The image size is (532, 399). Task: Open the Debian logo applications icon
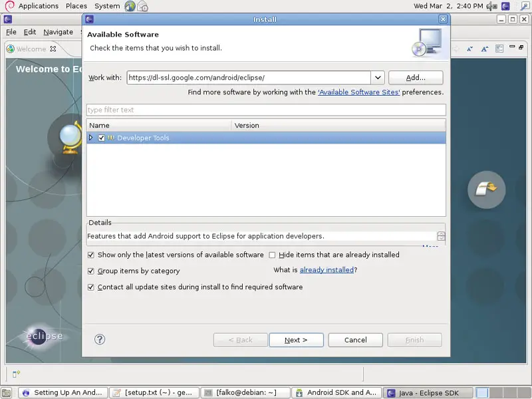9,6
